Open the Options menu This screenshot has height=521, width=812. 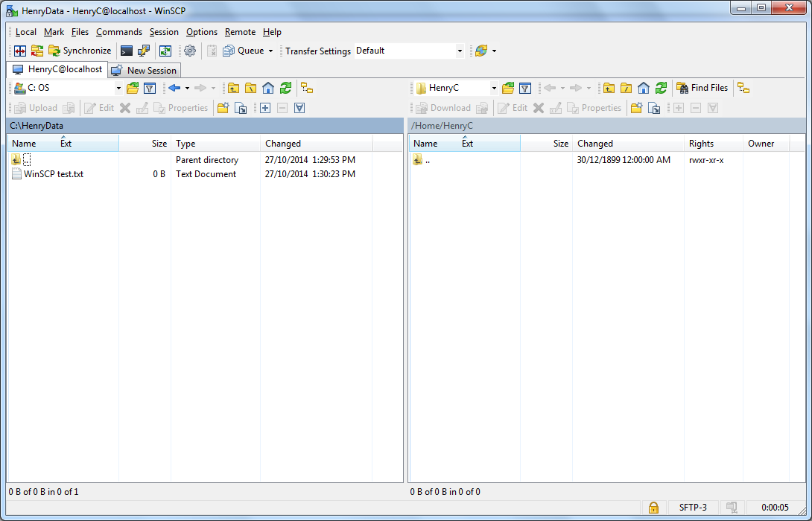[202, 32]
